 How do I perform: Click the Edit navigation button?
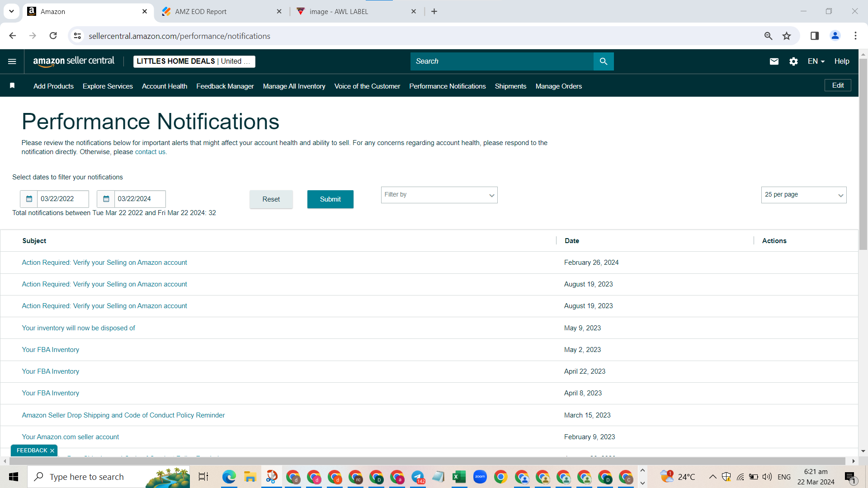pos(838,85)
